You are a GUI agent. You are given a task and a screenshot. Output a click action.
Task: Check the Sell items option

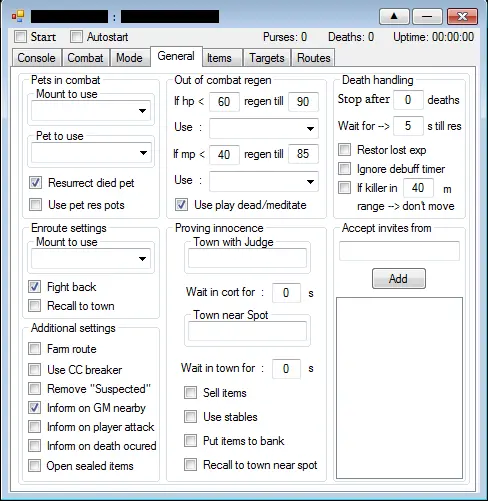click(x=191, y=393)
